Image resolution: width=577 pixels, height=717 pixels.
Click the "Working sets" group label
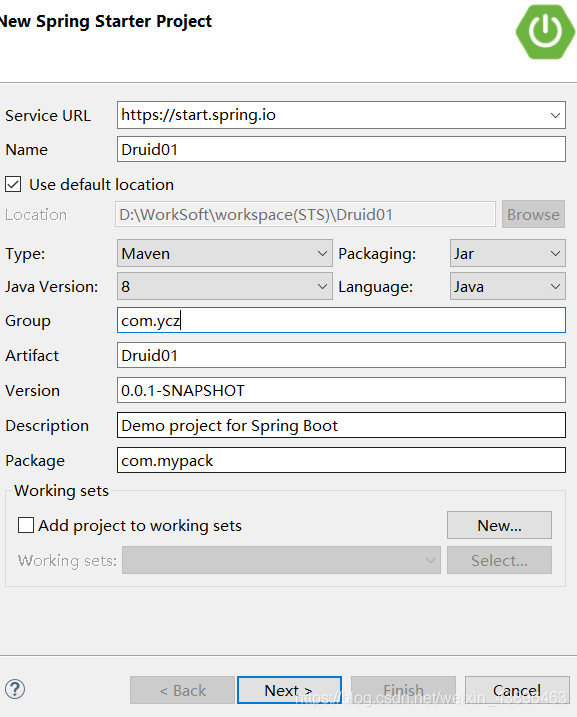(x=61, y=491)
